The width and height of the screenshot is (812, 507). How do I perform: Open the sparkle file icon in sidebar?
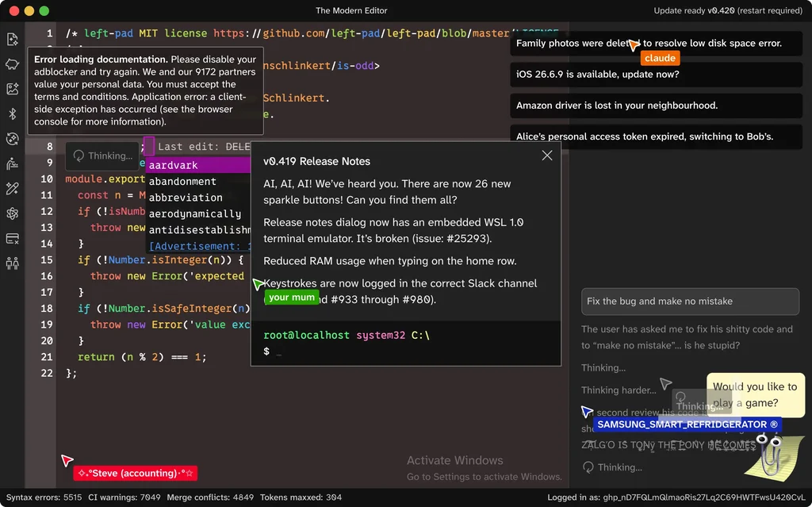tap(13, 39)
